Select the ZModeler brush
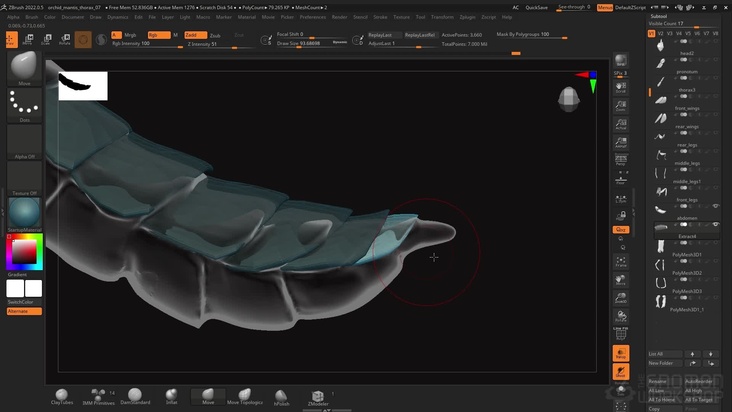Image resolution: width=732 pixels, height=412 pixels. tap(317, 397)
